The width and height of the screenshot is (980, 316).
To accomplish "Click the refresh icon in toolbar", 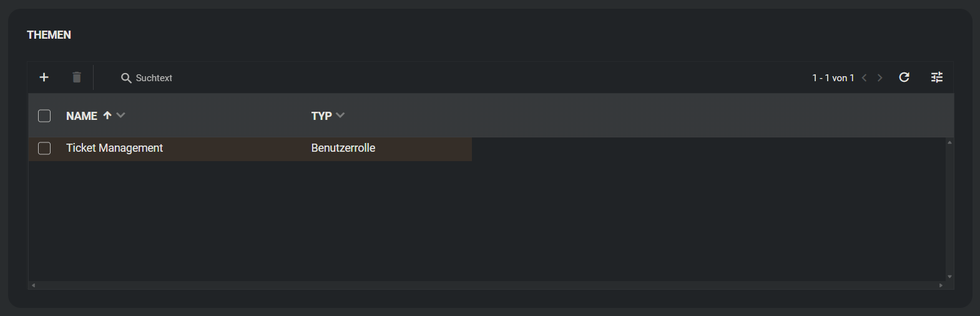I will (x=904, y=77).
